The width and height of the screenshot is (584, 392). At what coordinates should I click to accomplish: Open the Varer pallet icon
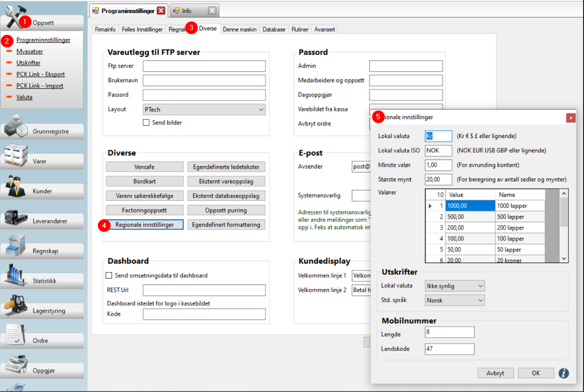pyautogui.click(x=16, y=155)
